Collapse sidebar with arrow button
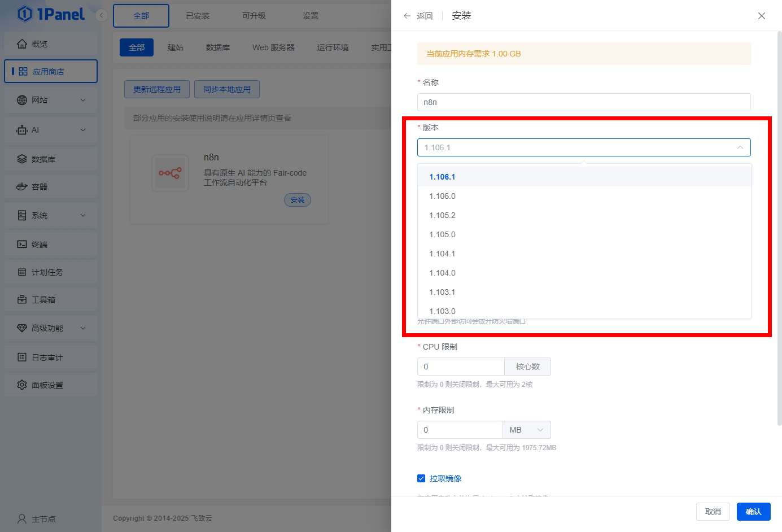Screen dimensions: 782x532 (102, 15)
